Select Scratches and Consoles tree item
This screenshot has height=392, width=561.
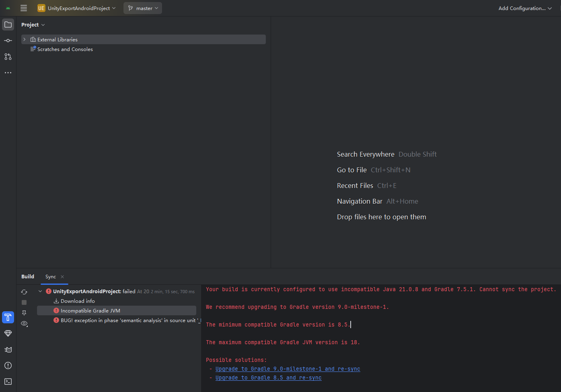[x=144, y=49]
